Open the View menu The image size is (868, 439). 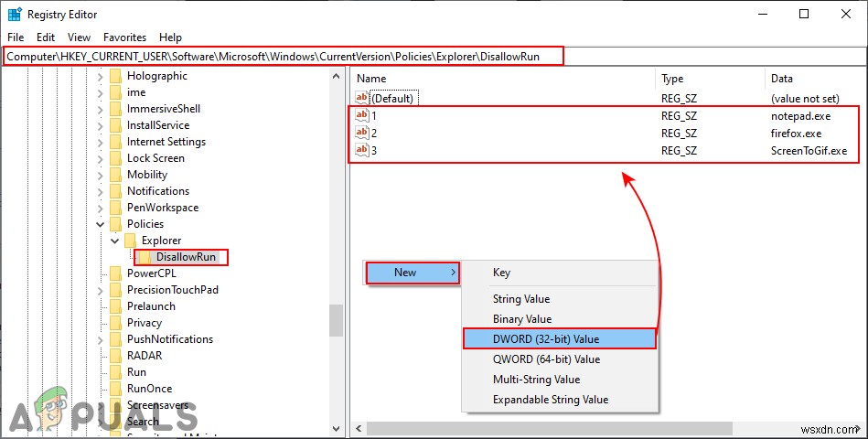(80, 37)
